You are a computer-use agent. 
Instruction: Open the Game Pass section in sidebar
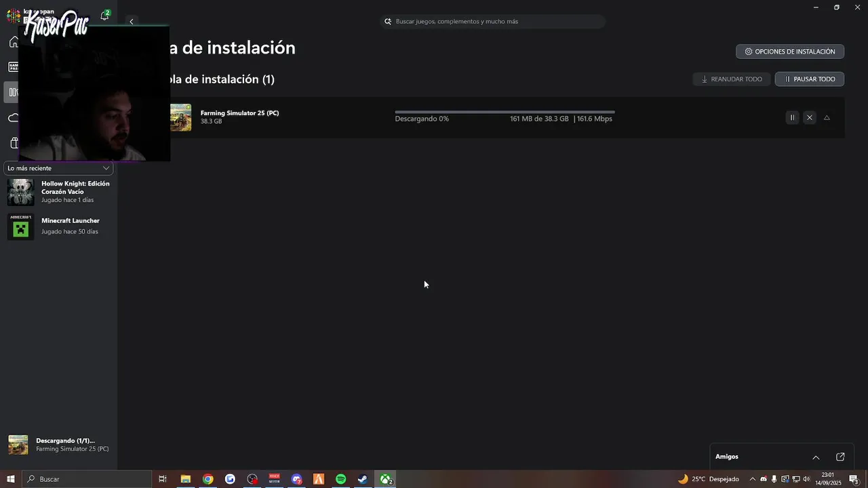(13, 67)
